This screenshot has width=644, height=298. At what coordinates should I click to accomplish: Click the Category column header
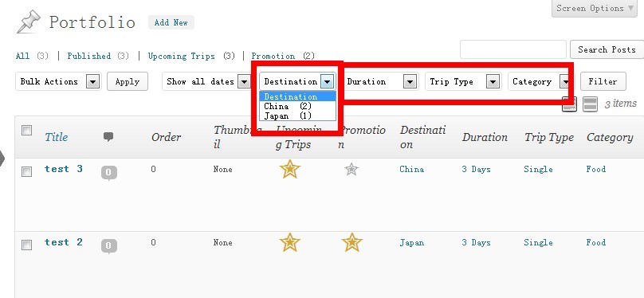point(610,138)
